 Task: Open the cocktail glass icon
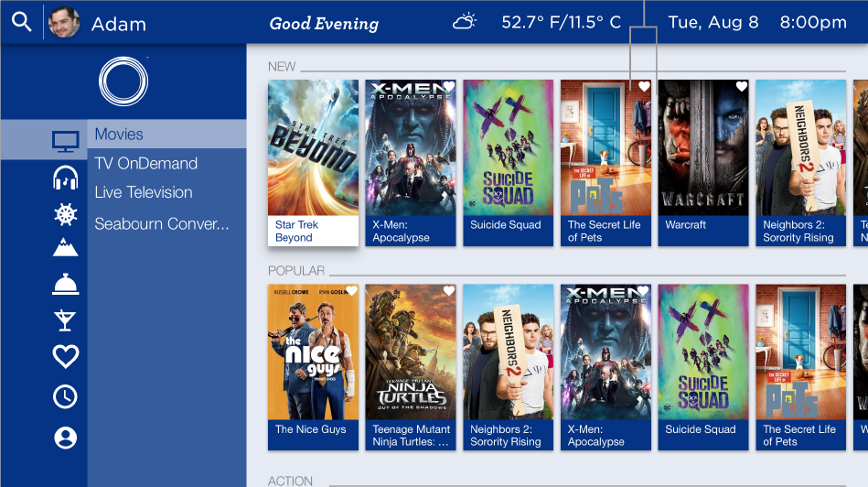tap(65, 320)
